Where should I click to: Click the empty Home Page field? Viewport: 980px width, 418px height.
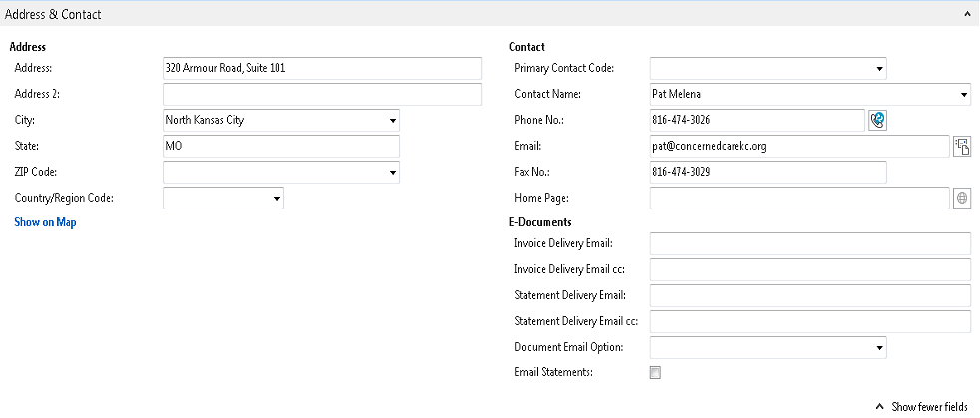click(x=800, y=199)
